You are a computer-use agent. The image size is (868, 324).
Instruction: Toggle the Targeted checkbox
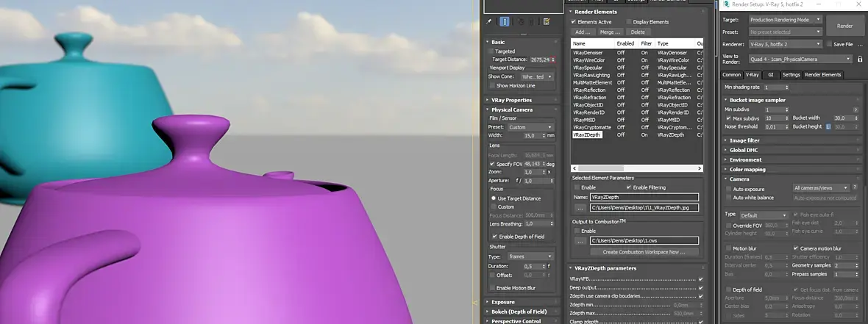pyautogui.click(x=491, y=51)
